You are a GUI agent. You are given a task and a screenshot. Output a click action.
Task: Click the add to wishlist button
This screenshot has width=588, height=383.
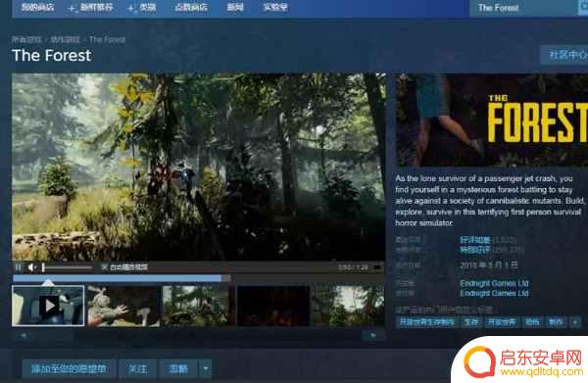(x=69, y=368)
